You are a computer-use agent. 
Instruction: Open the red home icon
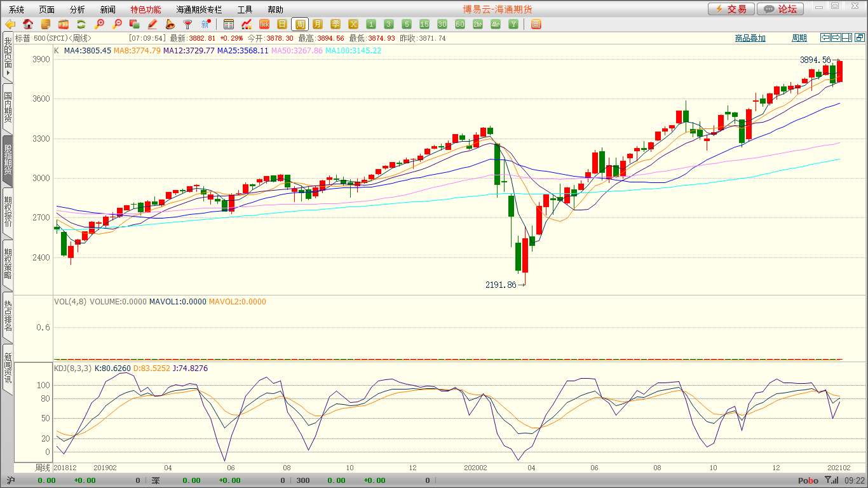coord(28,24)
